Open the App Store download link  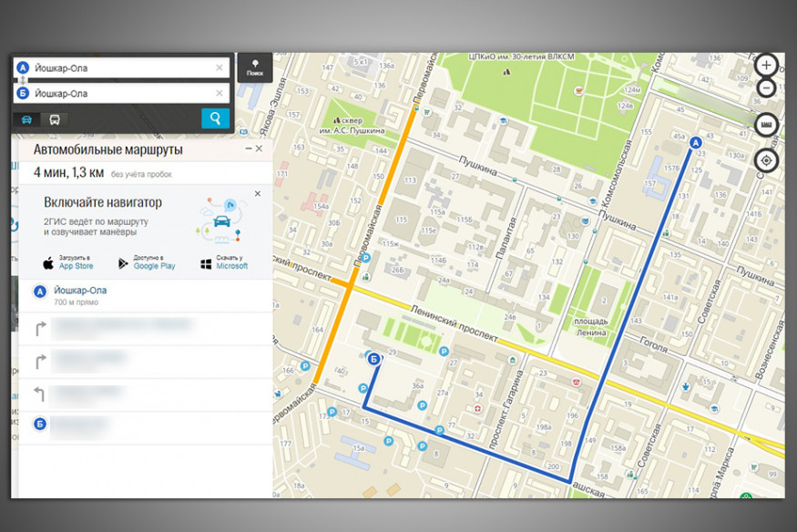pos(67,262)
